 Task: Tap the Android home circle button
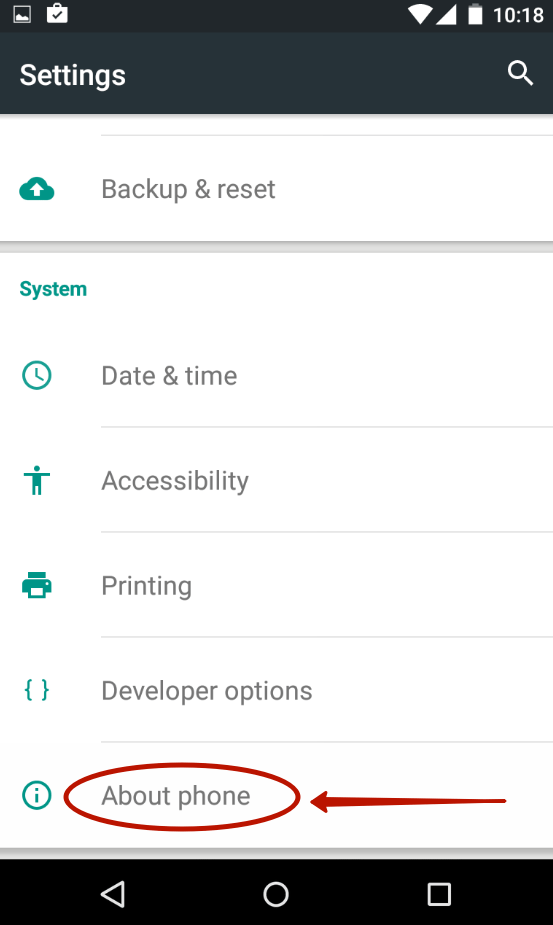click(x=276, y=894)
